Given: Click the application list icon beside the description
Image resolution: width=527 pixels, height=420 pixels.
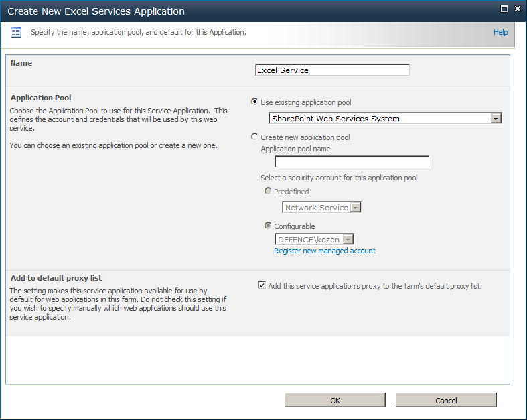Looking at the screenshot, I should (16, 33).
